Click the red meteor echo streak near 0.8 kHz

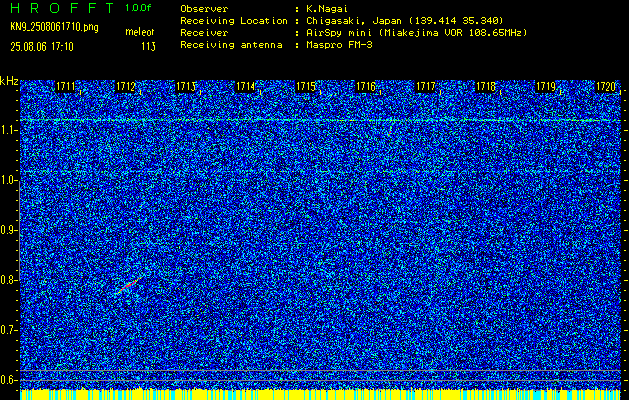point(128,286)
